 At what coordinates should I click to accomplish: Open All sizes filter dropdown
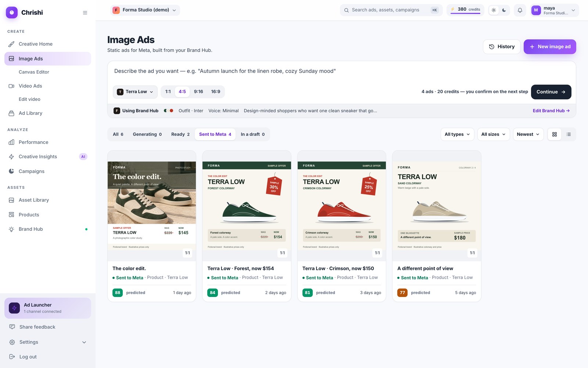[x=494, y=134]
